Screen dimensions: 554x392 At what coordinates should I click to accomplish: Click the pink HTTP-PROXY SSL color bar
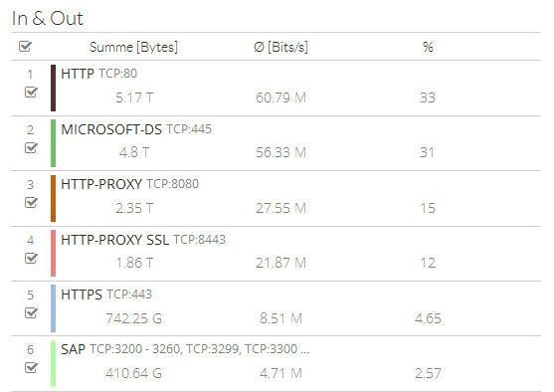(x=53, y=253)
